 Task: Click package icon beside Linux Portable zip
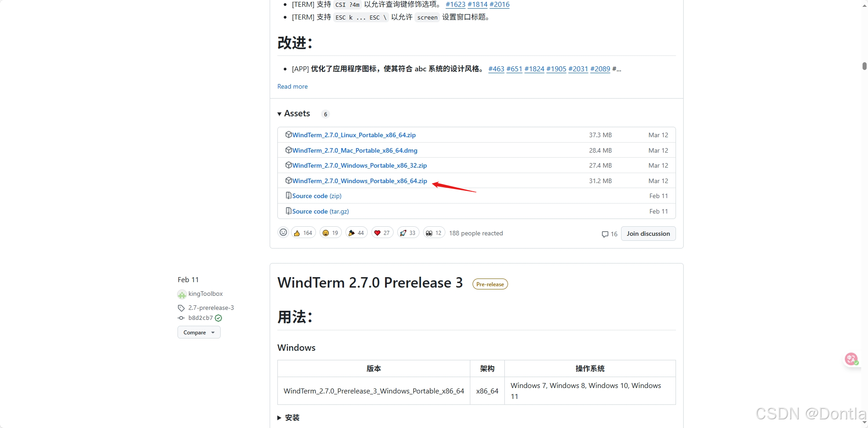pyautogui.click(x=288, y=134)
